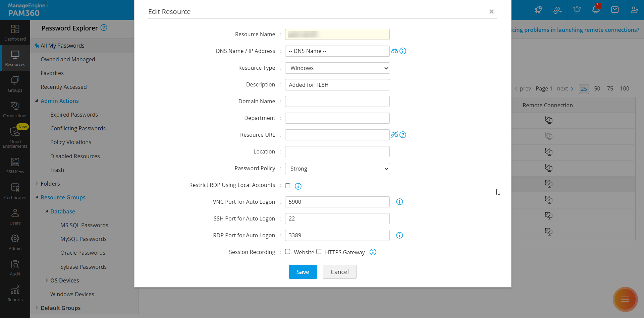The image size is (644, 318).
Task: Cancel the Edit Resource dialog
Action: click(x=339, y=272)
